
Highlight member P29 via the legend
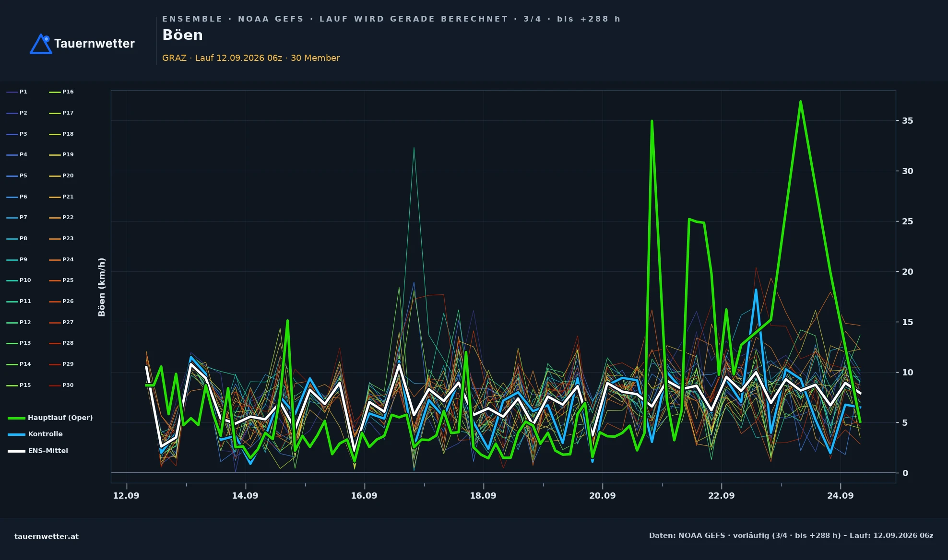click(61, 364)
